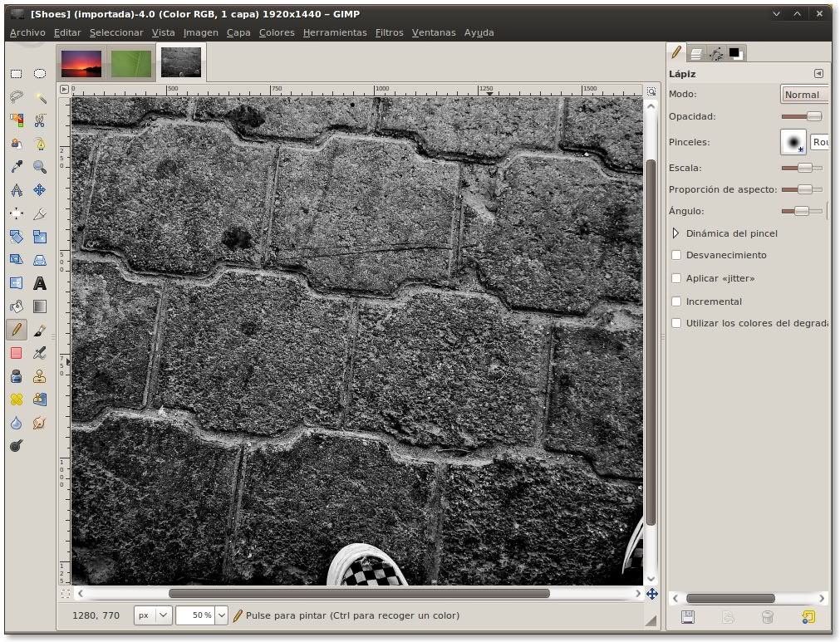Select the Blur/Sharpen droplet tool

[x=16, y=423]
